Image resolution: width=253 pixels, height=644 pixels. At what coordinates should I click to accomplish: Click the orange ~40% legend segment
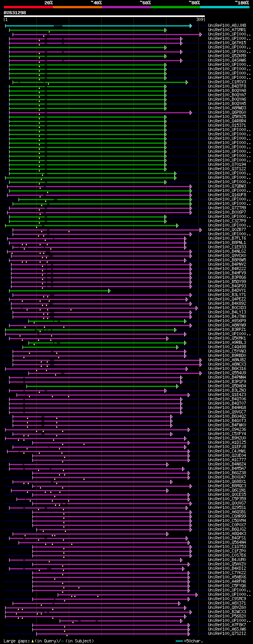click(x=77, y=7)
